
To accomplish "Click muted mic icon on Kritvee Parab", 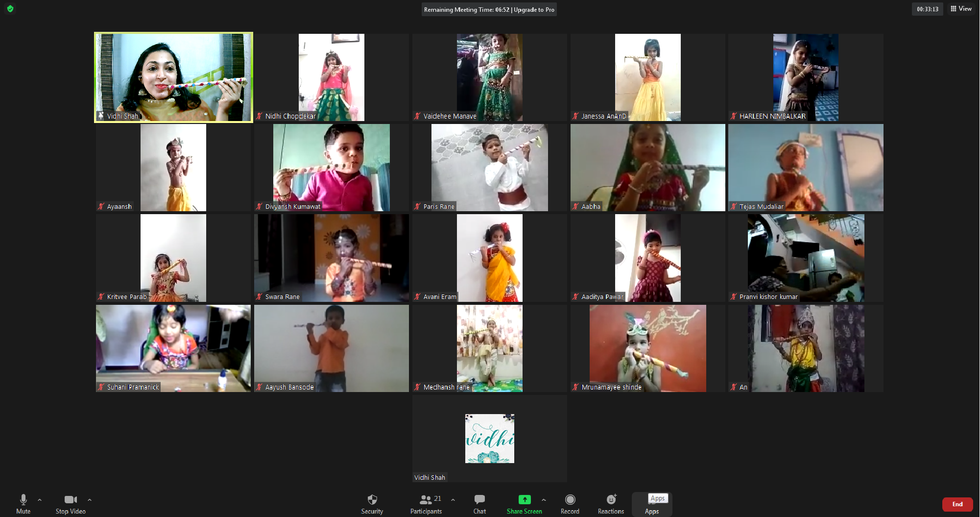I will point(101,296).
